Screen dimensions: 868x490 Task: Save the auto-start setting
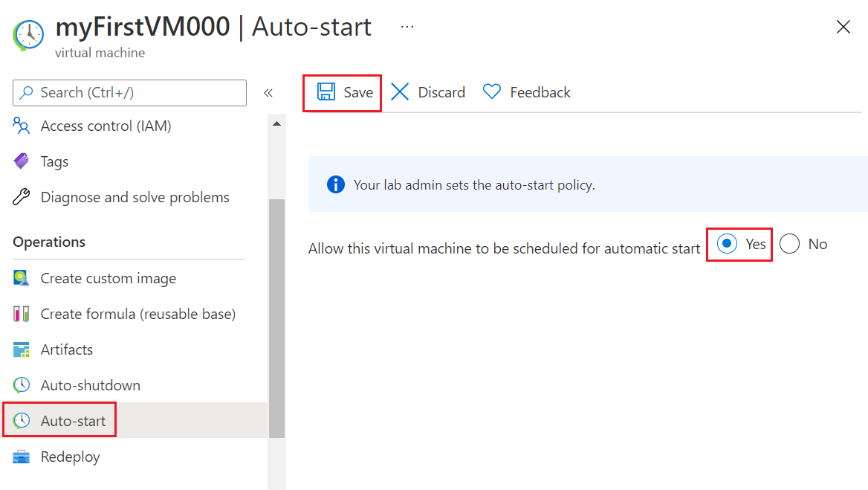(x=345, y=92)
